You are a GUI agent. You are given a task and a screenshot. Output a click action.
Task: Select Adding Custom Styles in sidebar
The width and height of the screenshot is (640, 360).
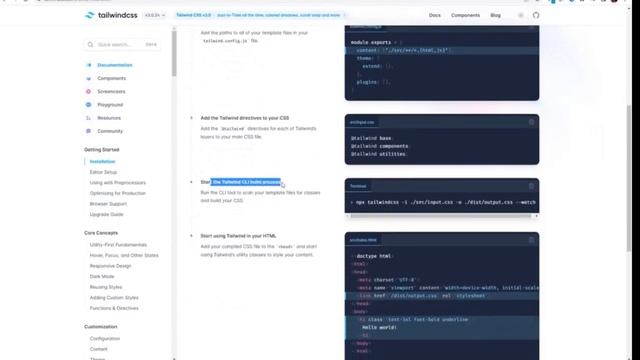tap(114, 298)
